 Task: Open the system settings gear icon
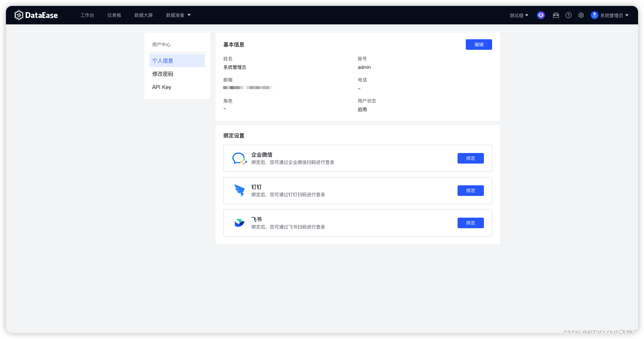(581, 15)
